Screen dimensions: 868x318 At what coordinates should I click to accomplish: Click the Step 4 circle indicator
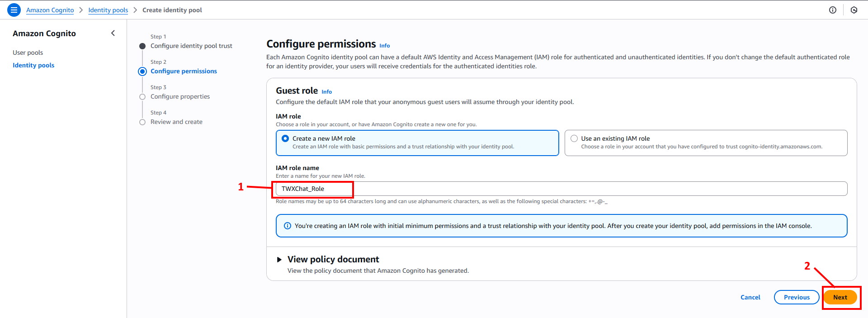(142, 122)
